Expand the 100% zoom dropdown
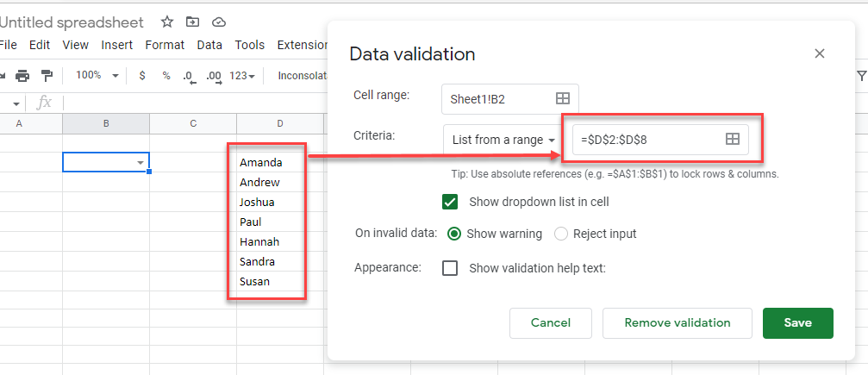Screen dimensions: 868x375 (x=97, y=76)
